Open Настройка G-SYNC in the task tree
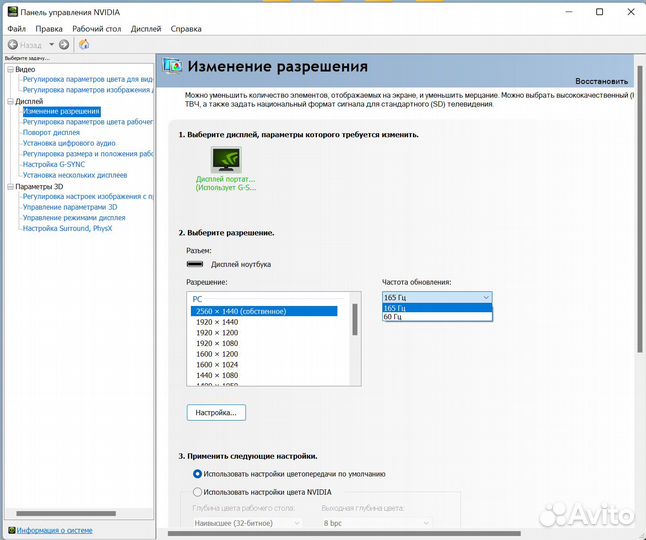This screenshot has height=540, width=646. (x=57, y=164)
